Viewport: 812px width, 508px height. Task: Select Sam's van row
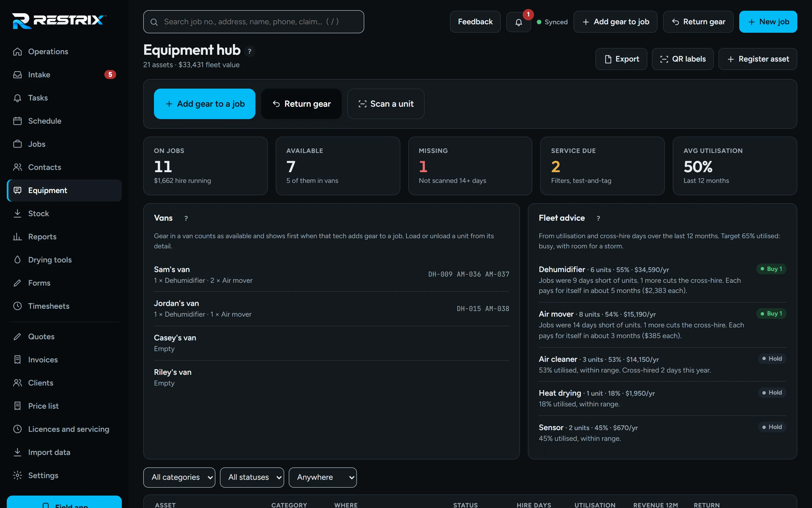pos(332,275)
